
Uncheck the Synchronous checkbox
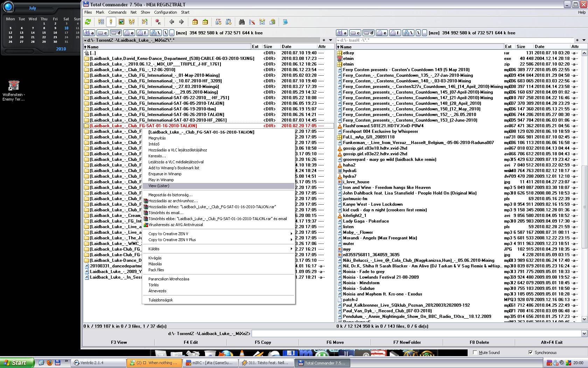coord(531,352)
